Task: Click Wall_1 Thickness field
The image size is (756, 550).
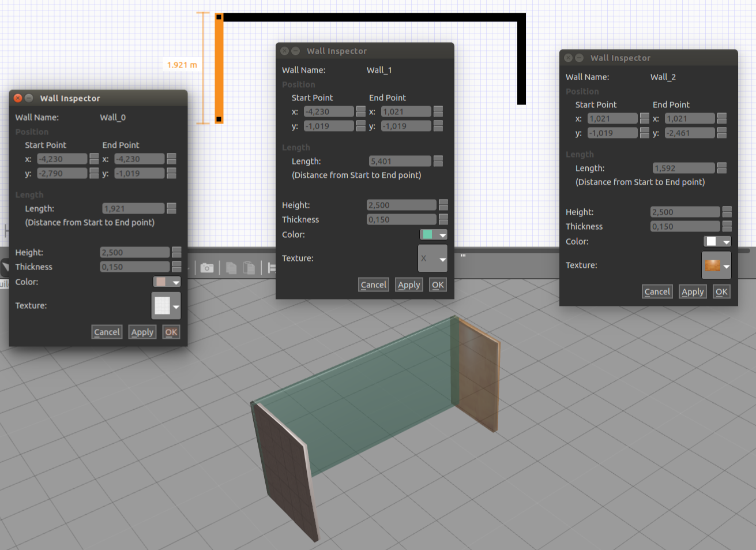Action: pos(401,219)
